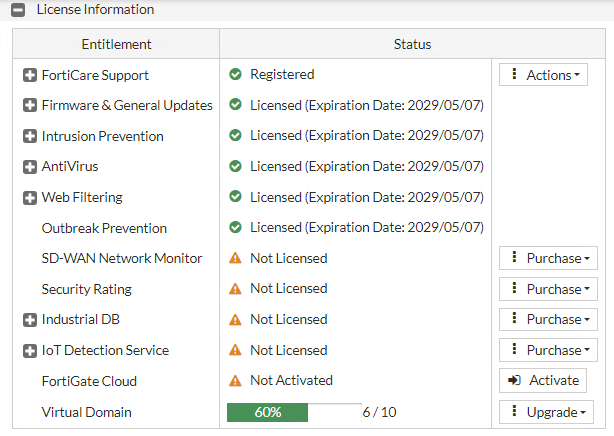Expand the AntiVirus entitlement details
This screenshot has width=614, height=436.
[x=30, y=167]
